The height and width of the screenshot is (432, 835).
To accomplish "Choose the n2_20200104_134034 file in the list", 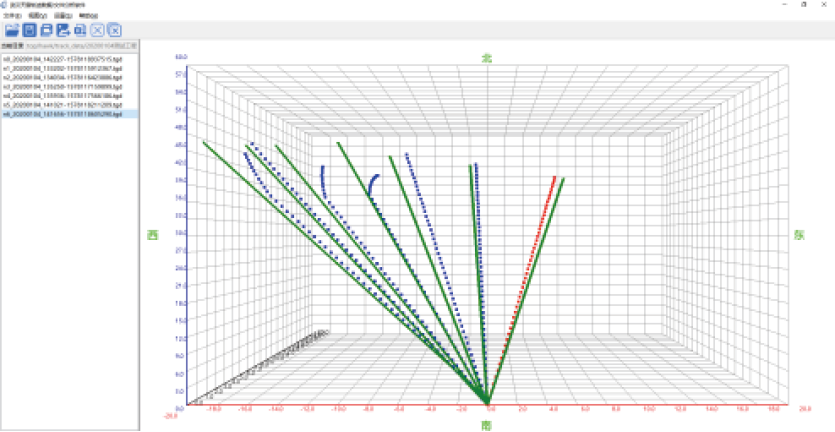I will pyautogui.click(x=62, y=77).
